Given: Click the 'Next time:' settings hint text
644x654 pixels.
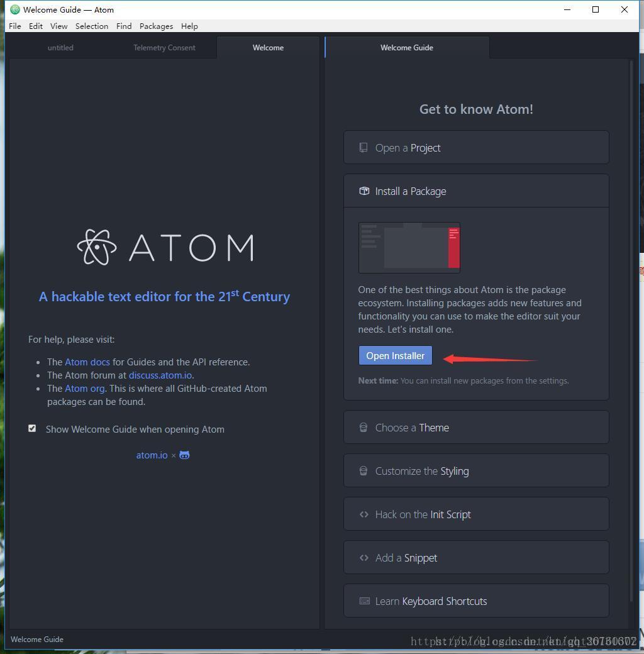Looking at the screenshot, I should (x=464, y=381).
